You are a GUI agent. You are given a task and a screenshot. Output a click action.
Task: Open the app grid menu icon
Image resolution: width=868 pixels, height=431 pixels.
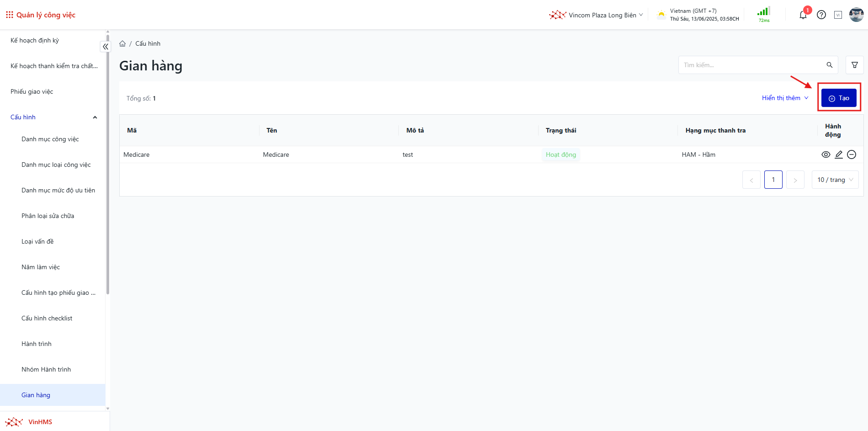(9, 15)
